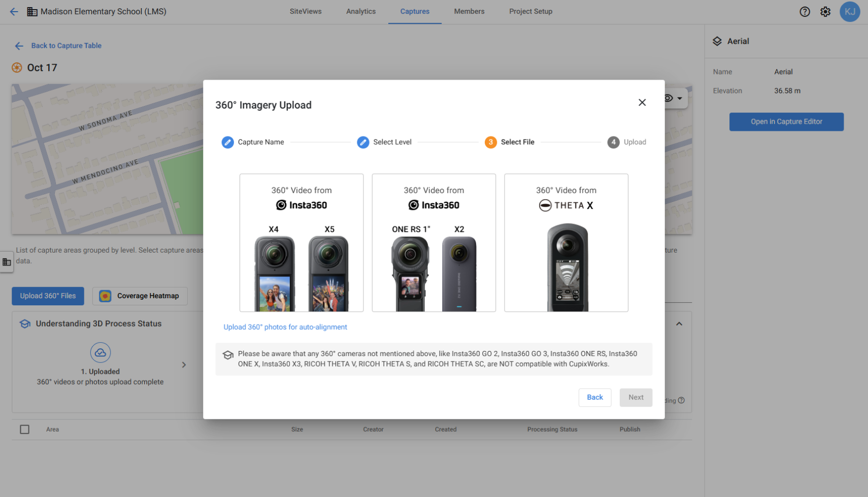Click the Upload step label
The image size is (868, 497).
click(x=635, y=142)
